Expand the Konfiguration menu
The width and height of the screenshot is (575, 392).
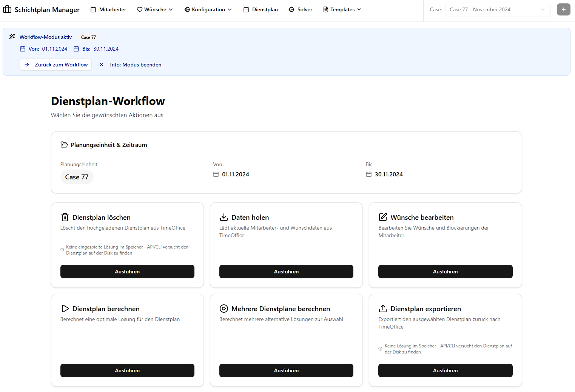208,9
